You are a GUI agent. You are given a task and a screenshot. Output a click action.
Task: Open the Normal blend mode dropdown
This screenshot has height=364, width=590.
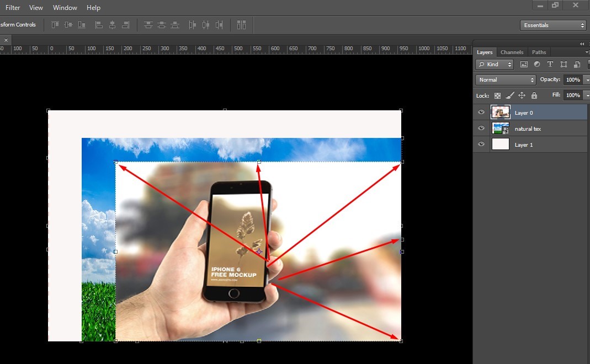coord(506,80)
